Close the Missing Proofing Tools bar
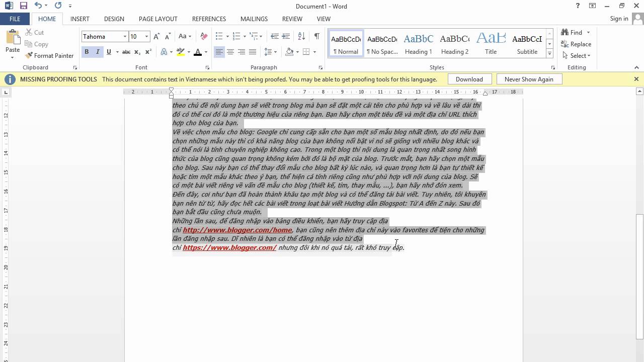Screen dimensions: 644x362 [x=636, y=79]
